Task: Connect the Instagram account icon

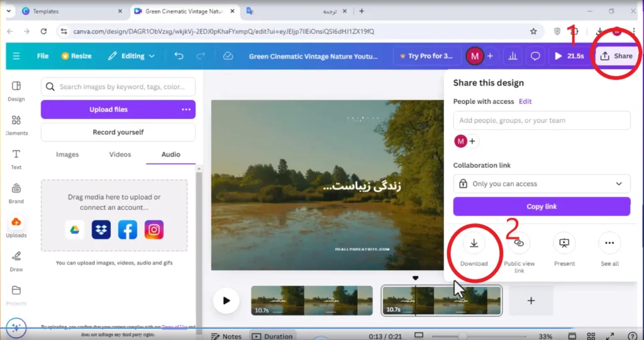Action: [x=154, y=230]
